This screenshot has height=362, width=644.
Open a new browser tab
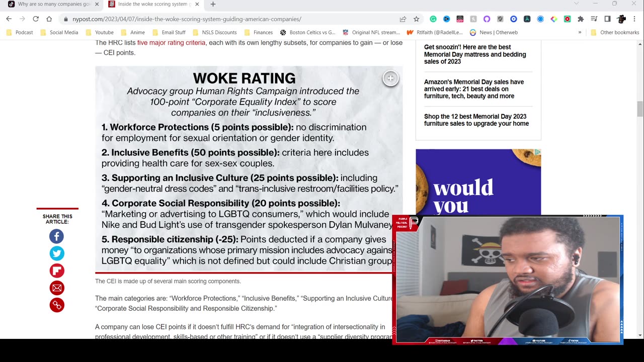(x=213, y=4)
